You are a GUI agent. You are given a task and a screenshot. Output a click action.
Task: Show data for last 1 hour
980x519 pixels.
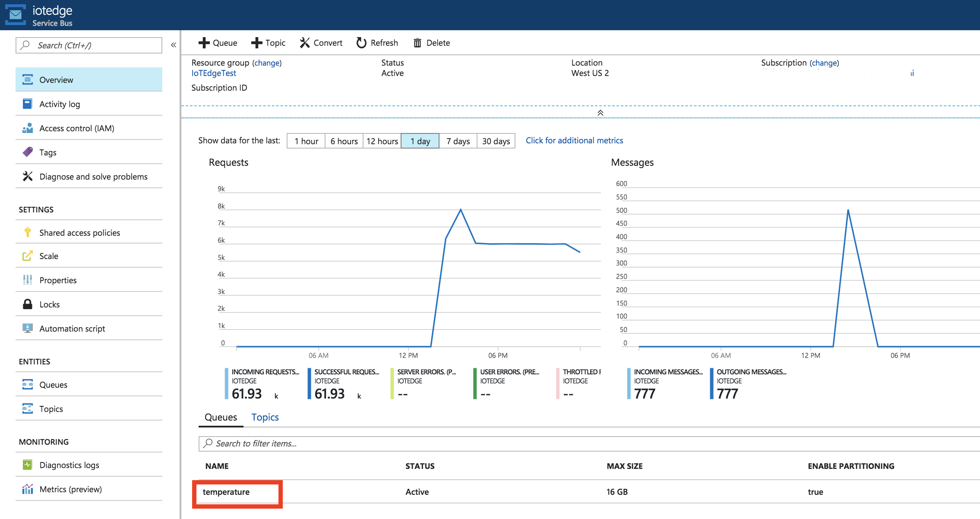tap(306, 141)
